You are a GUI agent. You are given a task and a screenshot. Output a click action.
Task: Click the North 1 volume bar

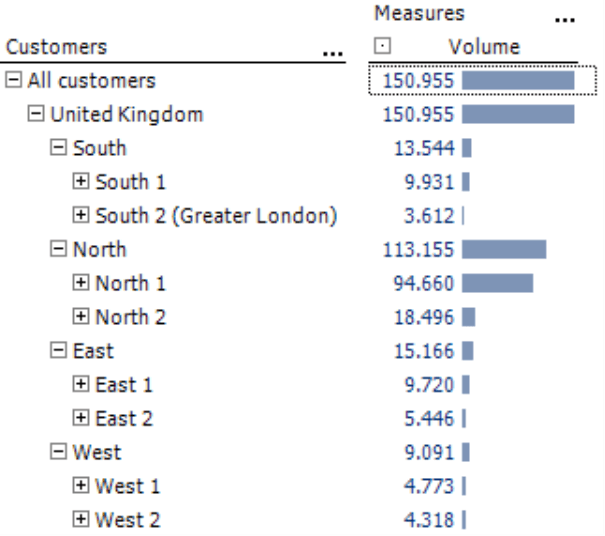(498, 283)
